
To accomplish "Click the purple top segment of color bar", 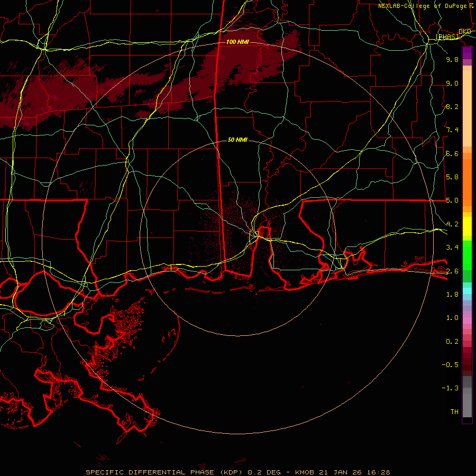I will click(x=467, y=53).
